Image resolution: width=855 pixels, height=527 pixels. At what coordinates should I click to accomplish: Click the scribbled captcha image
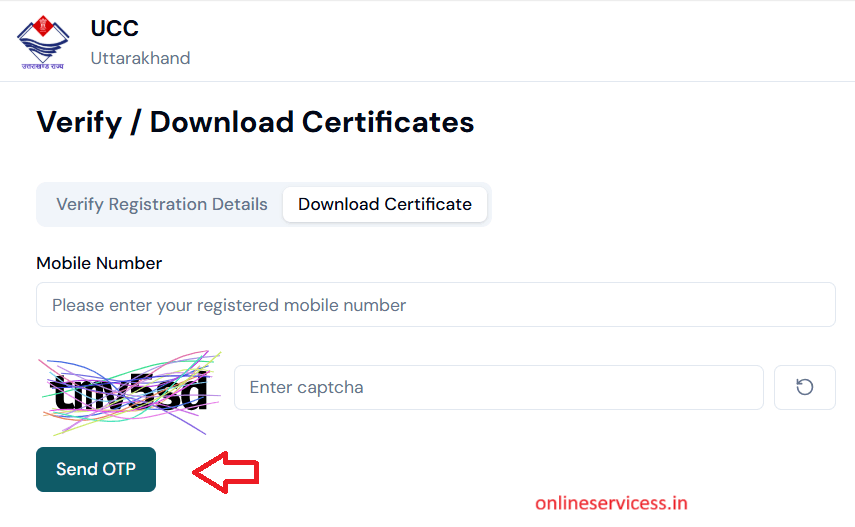coord(131,392)
